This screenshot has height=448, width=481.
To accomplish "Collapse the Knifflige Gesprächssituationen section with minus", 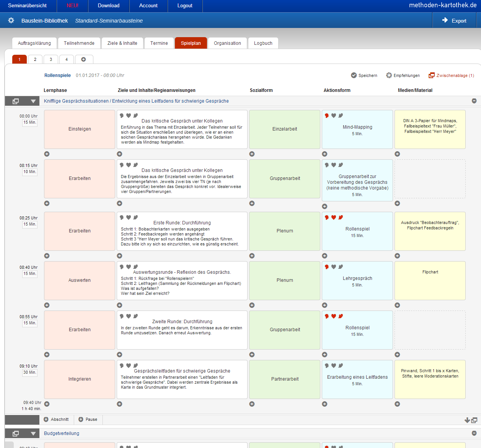I will [x=474, y=101].
